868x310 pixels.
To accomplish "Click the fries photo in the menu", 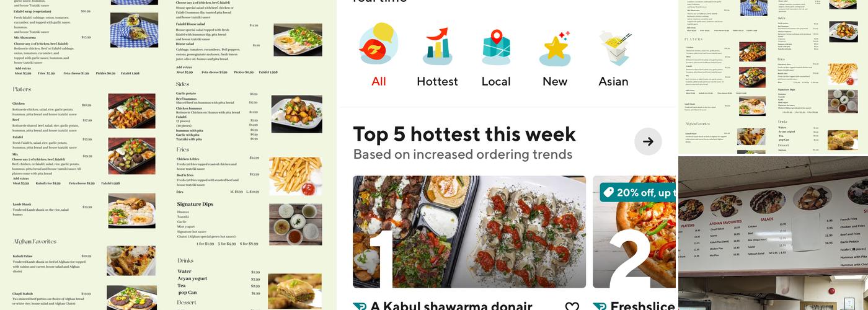I will 295,176.
